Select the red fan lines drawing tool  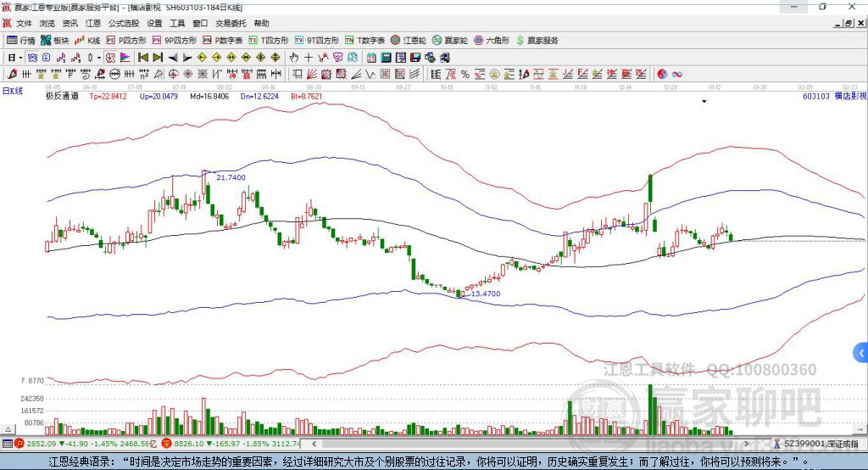[x=312, y=75]
